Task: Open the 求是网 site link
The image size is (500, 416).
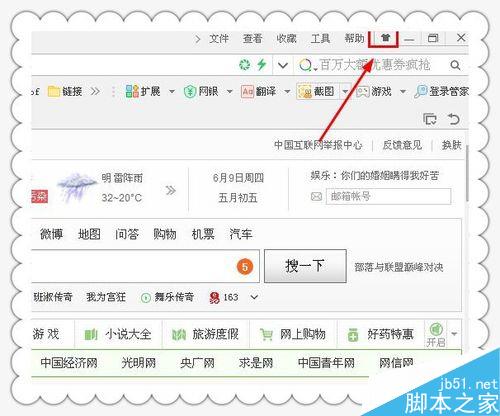Action: pyautogui.click(x=256, y=363)
